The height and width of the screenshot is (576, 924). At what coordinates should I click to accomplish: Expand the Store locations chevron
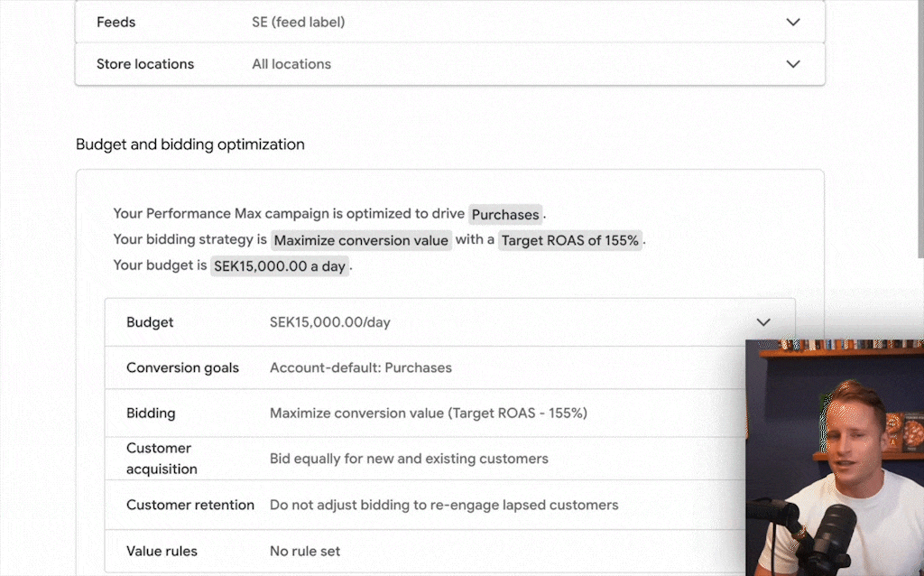point(793,64)
